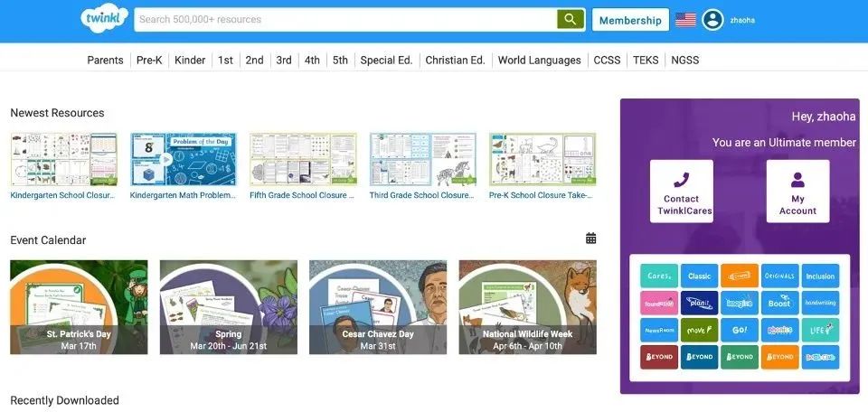868x412 pixels.
Task: Click the Twinkl cloud logo
Action: (104, 18)
